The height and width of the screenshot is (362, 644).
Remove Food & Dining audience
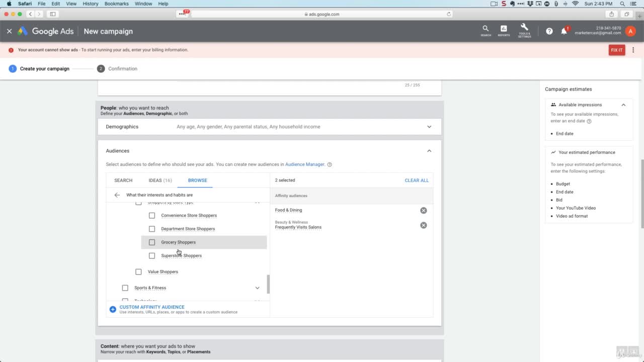(424, 210)
